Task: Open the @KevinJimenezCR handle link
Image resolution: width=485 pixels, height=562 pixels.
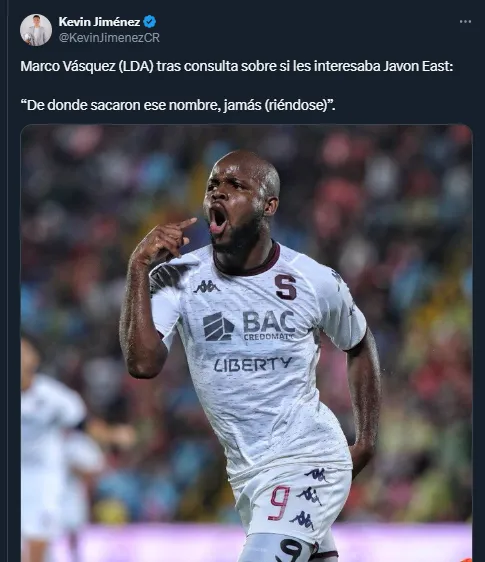Action: point(109,38)
